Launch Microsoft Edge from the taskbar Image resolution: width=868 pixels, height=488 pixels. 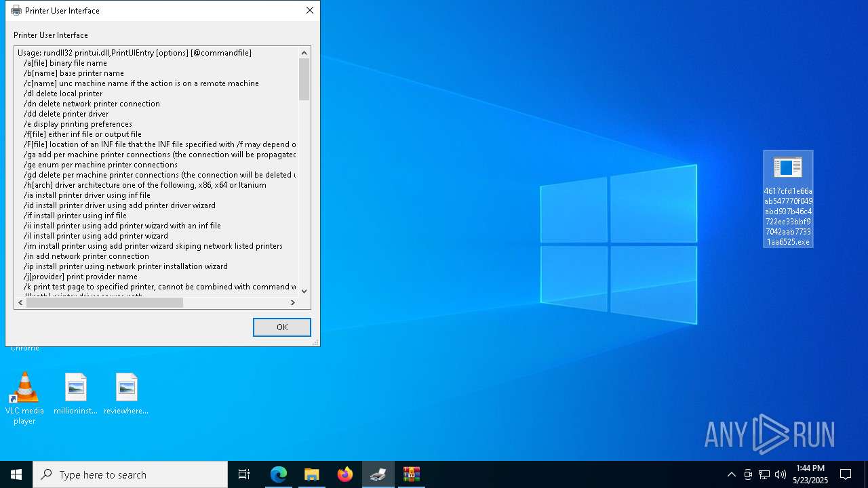tap(279, 474)
